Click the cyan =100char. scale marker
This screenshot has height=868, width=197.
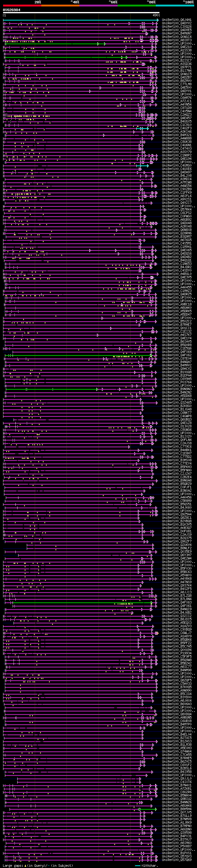tap(137, 866)
